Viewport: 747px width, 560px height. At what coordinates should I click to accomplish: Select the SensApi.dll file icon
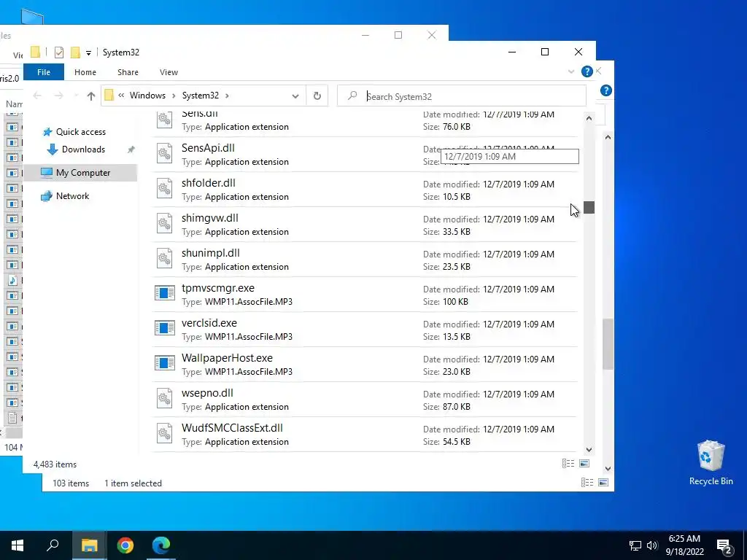point(164,154)
